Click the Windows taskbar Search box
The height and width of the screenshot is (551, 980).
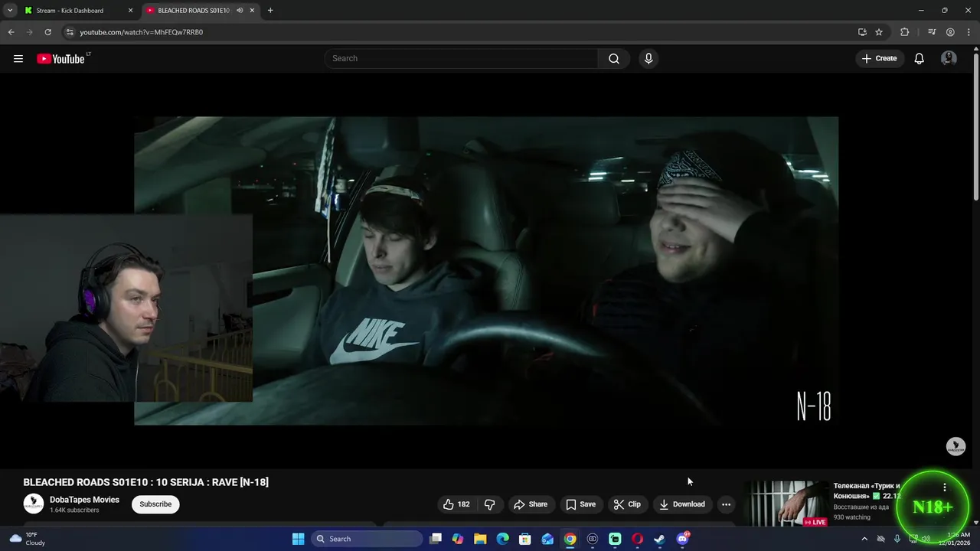coord(367,539)
